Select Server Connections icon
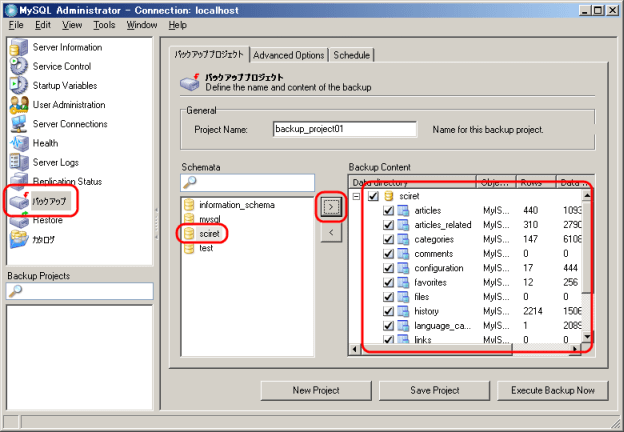 point(19,124)
